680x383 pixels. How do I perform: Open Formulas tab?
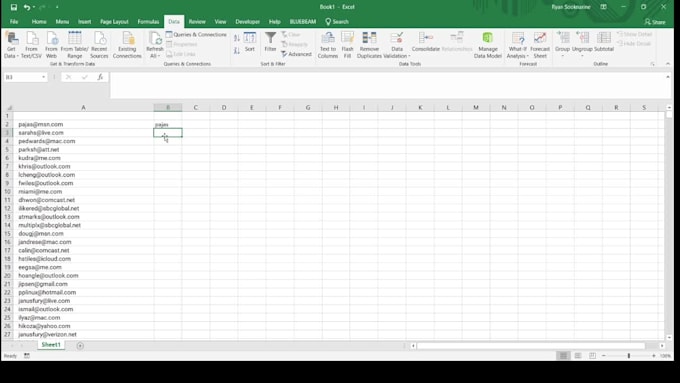[x=148, y=22]
